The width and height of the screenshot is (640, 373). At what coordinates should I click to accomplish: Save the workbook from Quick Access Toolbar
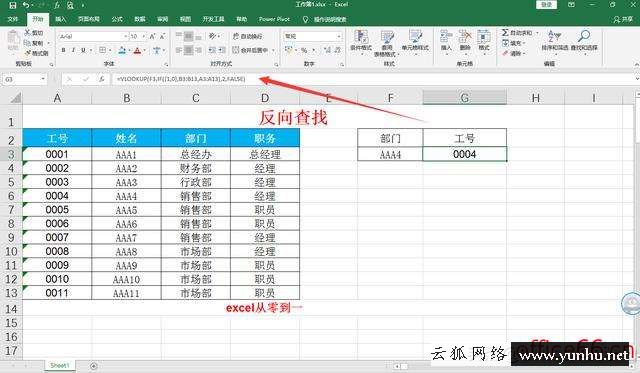13,5
